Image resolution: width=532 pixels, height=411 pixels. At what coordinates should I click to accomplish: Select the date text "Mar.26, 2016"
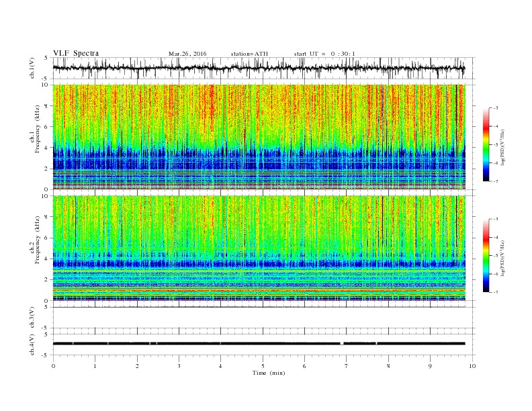pos(187,54)
